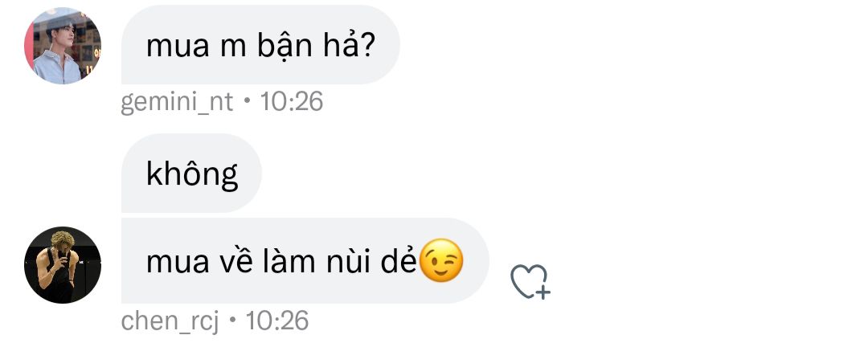Open chen_rcj's profile picture

(x=63, y=264)
